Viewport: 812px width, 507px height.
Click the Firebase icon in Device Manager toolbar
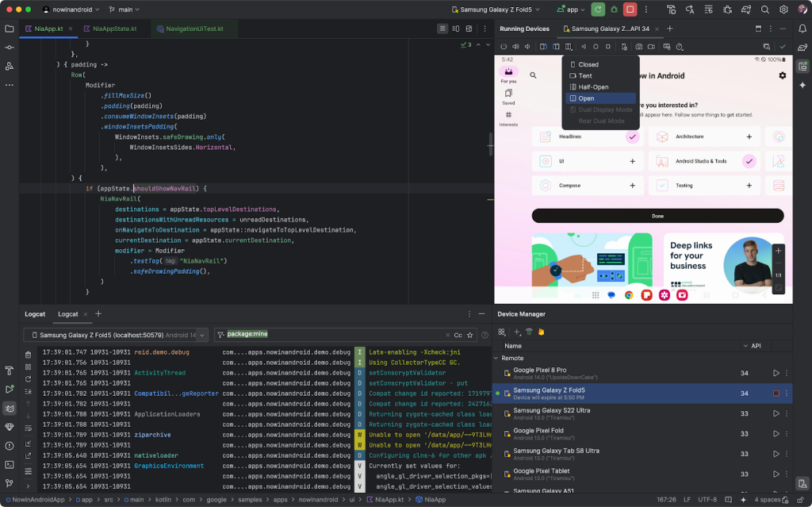click(542, 332)
